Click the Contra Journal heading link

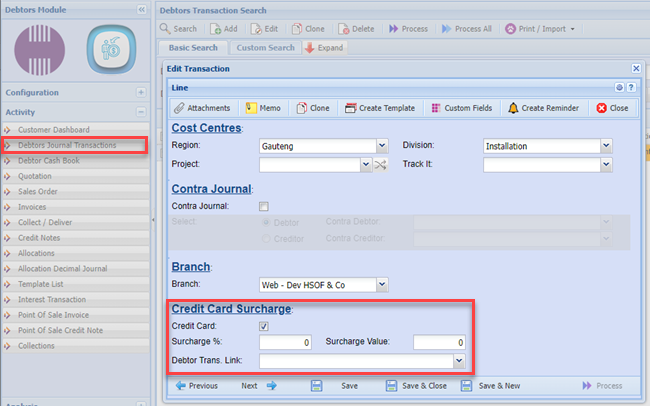[211, 189]
